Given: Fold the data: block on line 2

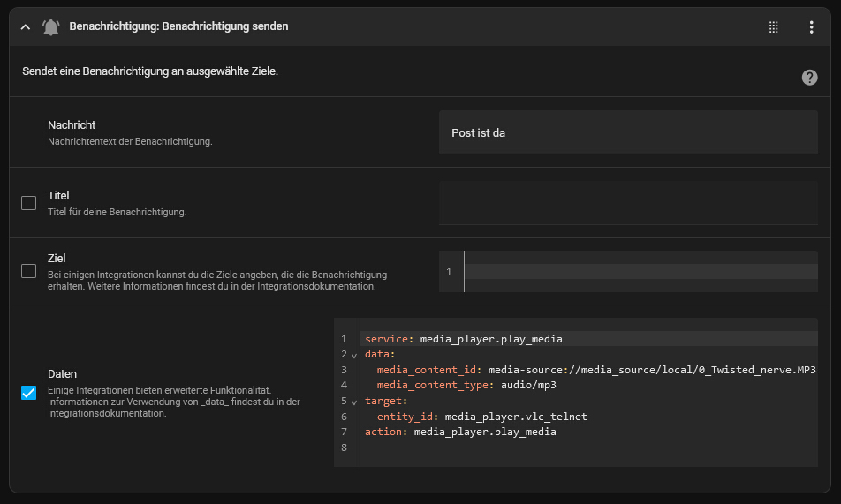Looking at the screenshot, I should 353,355.
